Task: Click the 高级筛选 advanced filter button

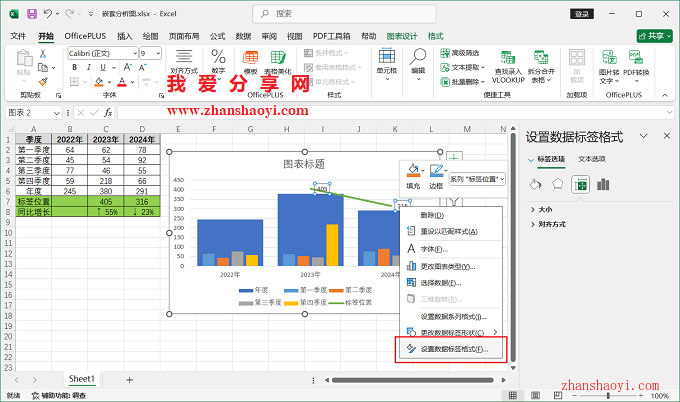Action: click(x=460, y=53)
